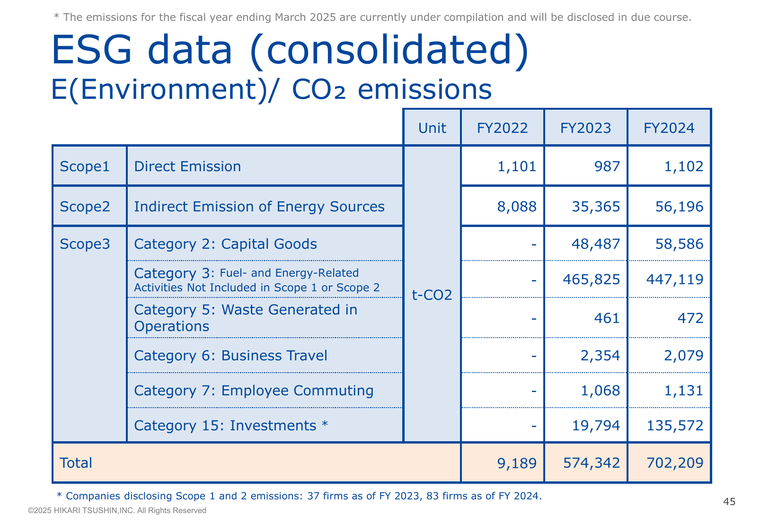This screenshot has width=769, height=532.
Task: Click Employee Commuting value 1,068
Action: 600,391
